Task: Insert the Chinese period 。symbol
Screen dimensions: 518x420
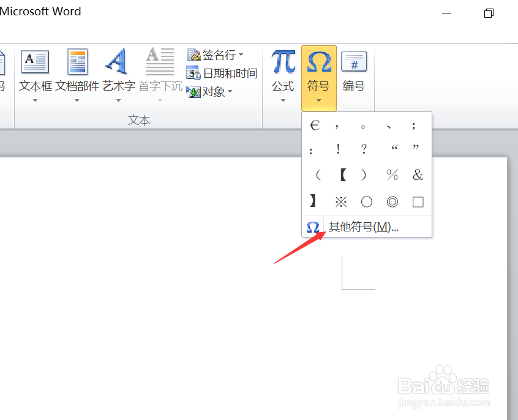Action: [362, 126]
